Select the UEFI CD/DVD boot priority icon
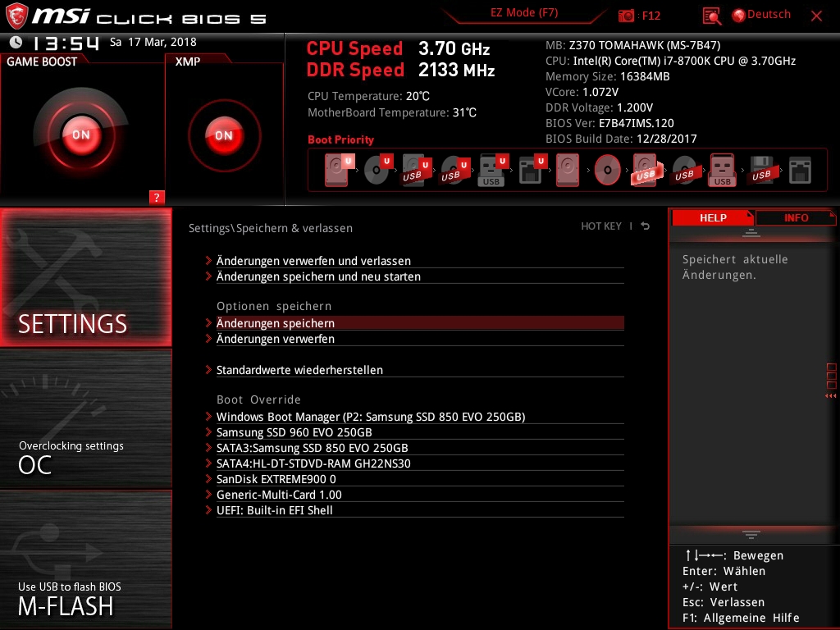The image size is (840, 630). 378,170
